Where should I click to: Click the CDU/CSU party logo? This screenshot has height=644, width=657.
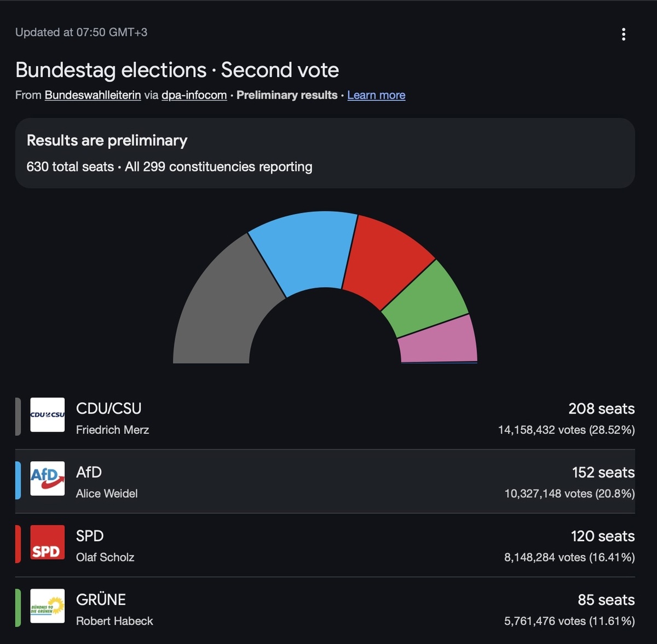pos(47,415)
